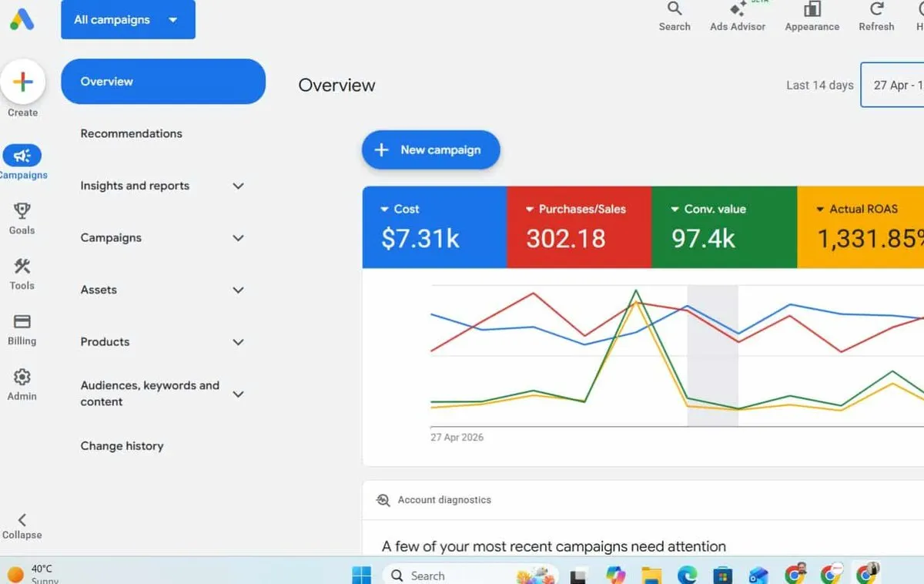Open Ads Advisor beta icon
Viewport: 924px width, 584px height.
738,9
